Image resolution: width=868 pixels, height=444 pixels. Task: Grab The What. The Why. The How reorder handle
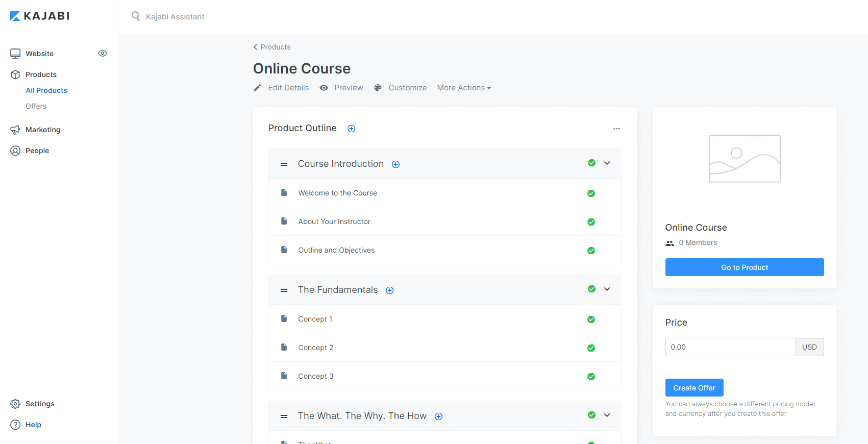pyautogui.click(x=284, y=416)
